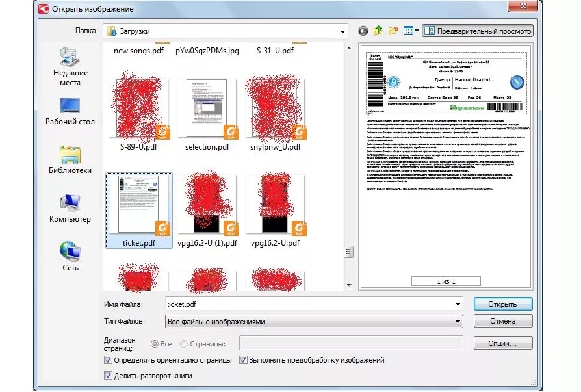
Task: Toggle Определять ориентацию страницы checkbox
Action: tap(108, 359)
